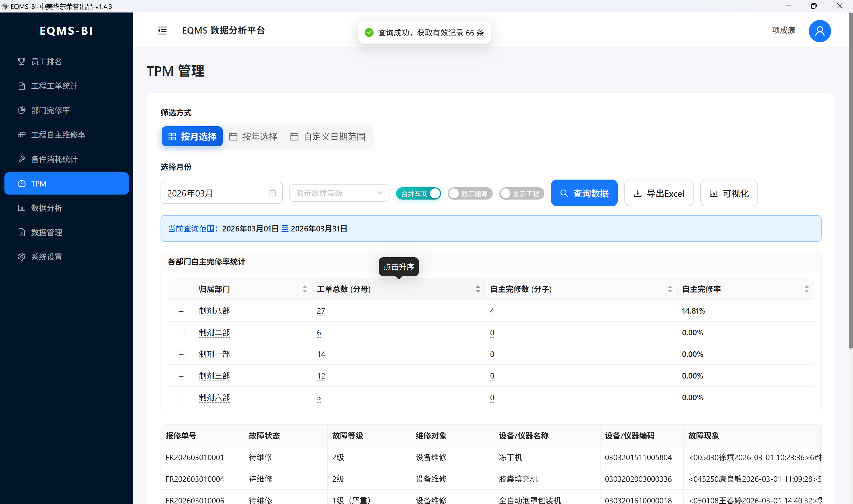Select the 按月选择 filter tab
Image resolution: width=853 pixels, height=504 pixels.
[192, 136]
